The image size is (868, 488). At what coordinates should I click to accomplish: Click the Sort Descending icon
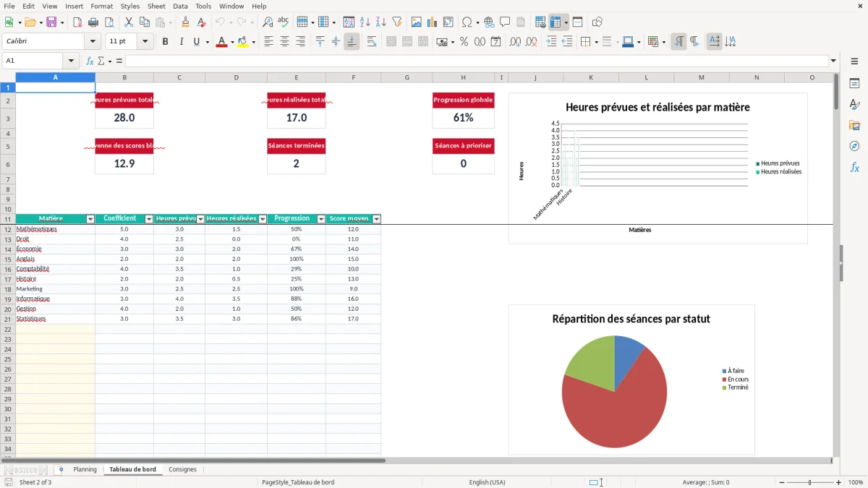[x=380, y=22]
